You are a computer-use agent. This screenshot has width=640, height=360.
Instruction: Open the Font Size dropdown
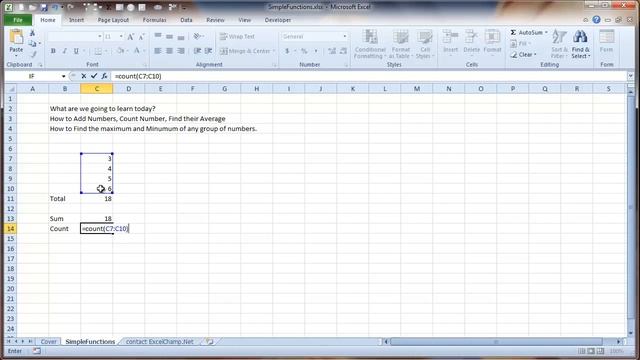pos(121,37)
